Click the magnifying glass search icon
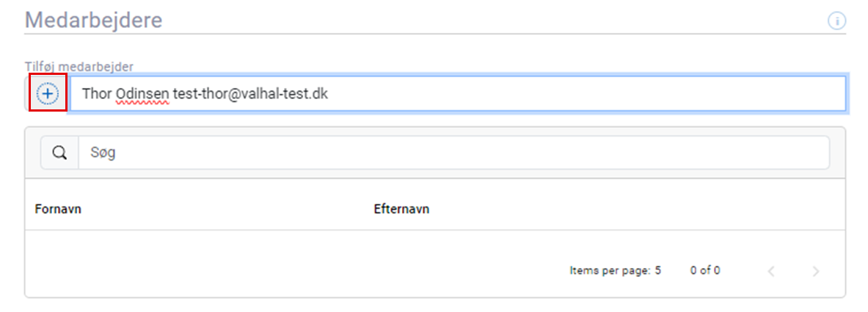Image resolution: width=868 pixels, height=312 pixels. click(59, 153)
